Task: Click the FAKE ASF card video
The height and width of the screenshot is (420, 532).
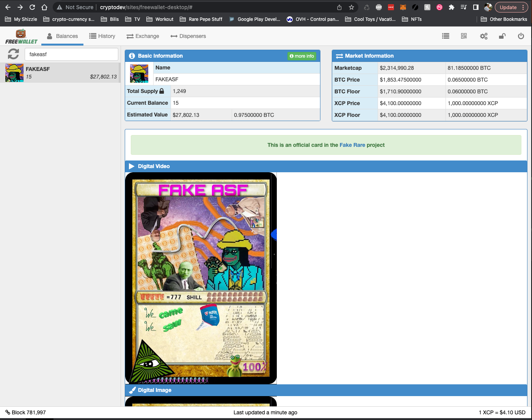Action: click(201, 278)
